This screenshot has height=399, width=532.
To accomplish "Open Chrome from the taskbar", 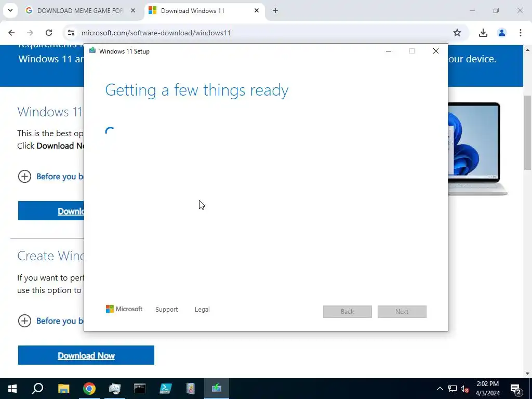I will click(x=89, y=389).
